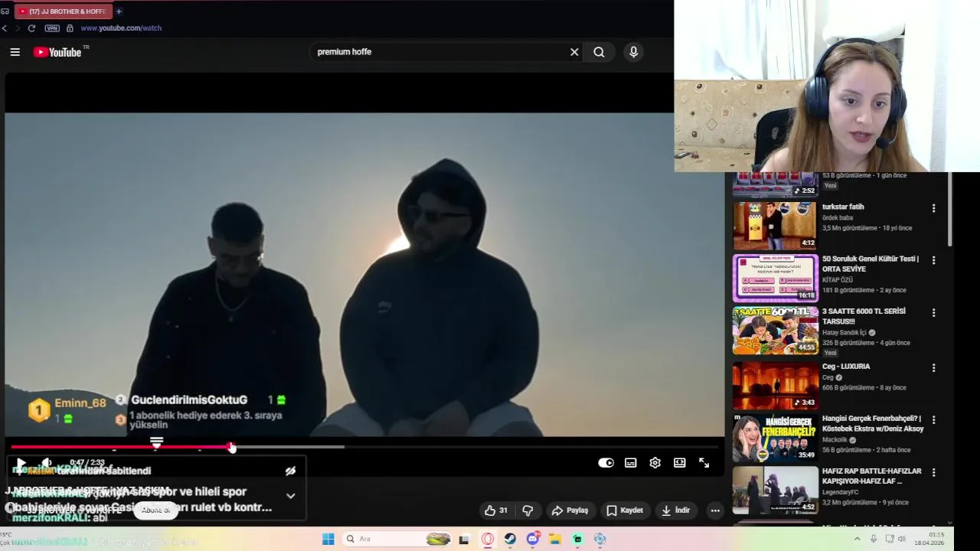Click 'KİTAP ÖZÜ' channel name
980x551 pixels.
(838, 280)
